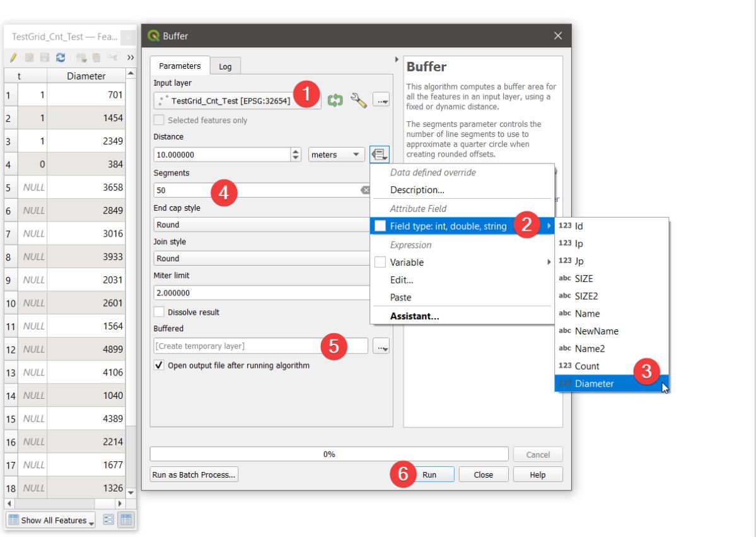The width and height of the screenshot is (756, 537).
Task: Browse Buffered output destination ellipsis button
Action: (x=381, y=346)
